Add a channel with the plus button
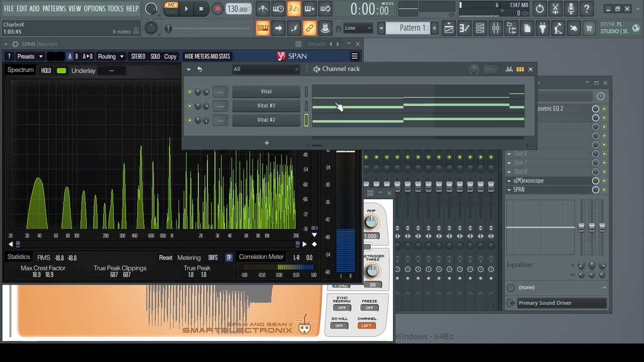644x362 pixels. (267, 143)
